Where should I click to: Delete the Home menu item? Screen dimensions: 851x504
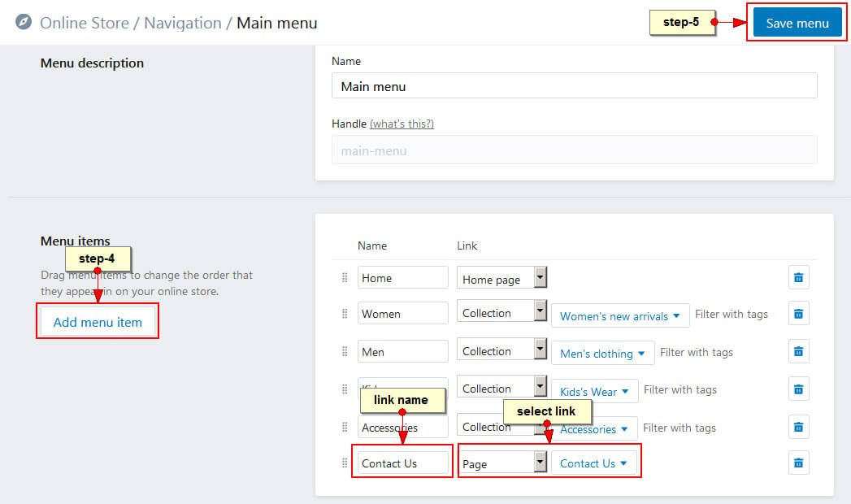[797, 278]
